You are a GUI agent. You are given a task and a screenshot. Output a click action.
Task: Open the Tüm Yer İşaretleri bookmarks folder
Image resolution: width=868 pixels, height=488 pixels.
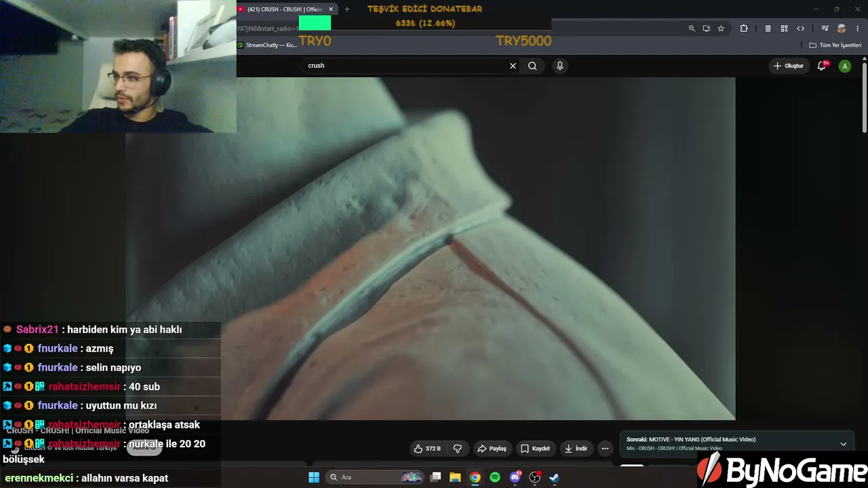tap(835, 45)
